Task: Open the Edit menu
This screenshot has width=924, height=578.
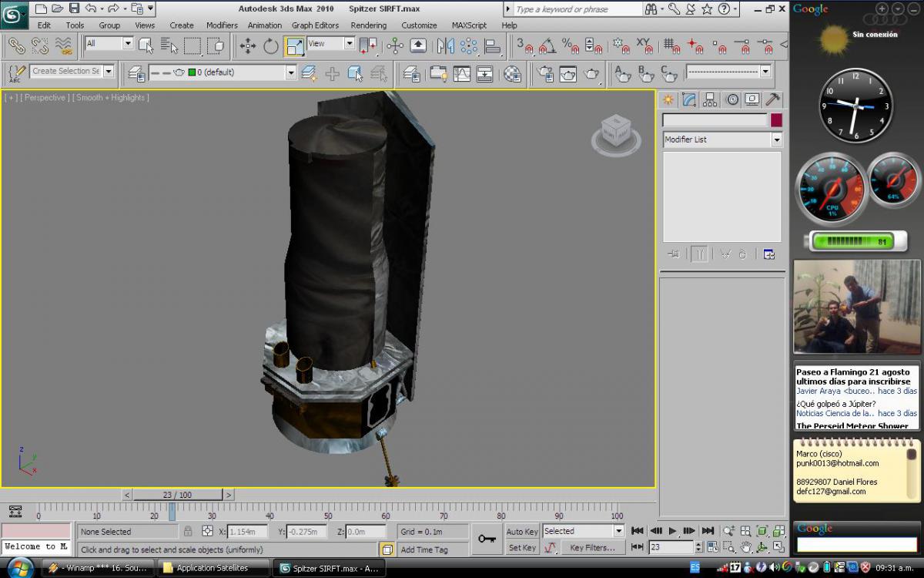Action: [44, 25]
